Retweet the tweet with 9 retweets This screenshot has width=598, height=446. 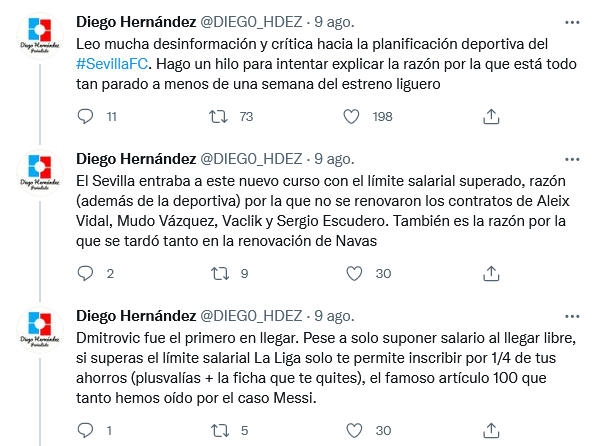(x=220, y=274)
